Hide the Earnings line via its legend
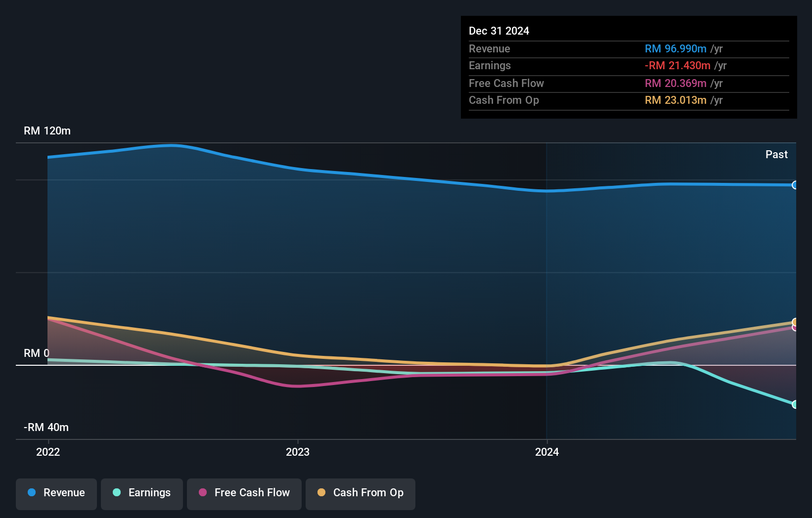Screen dimensions: 812x518 141,493
